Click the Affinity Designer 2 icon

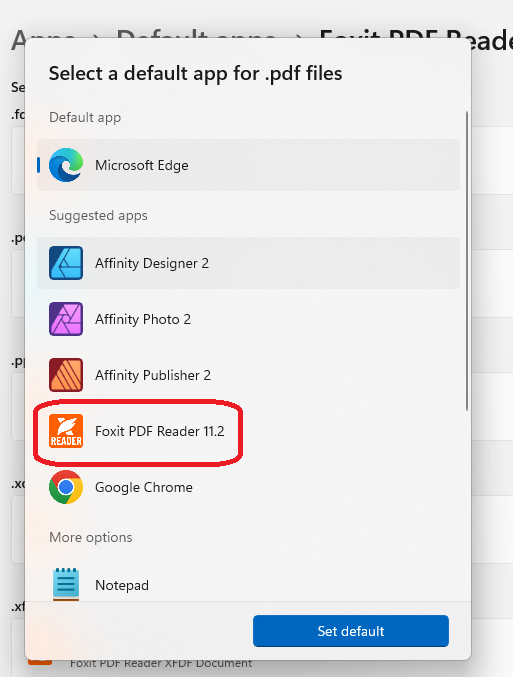pos(66,263)
